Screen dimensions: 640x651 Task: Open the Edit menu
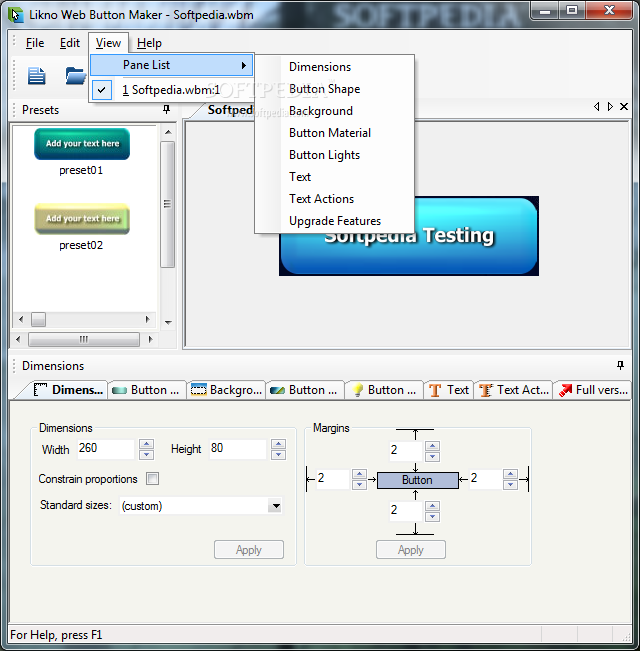point(69,43)
